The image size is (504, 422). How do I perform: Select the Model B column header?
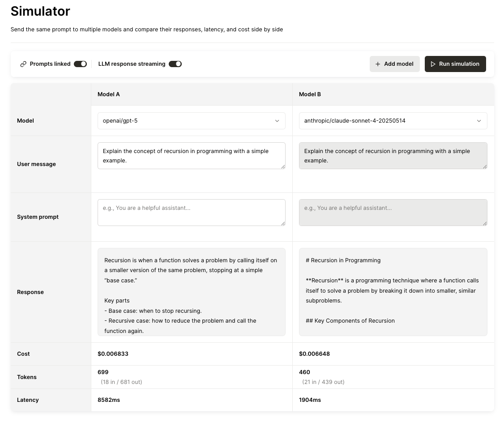click(310, 94)
